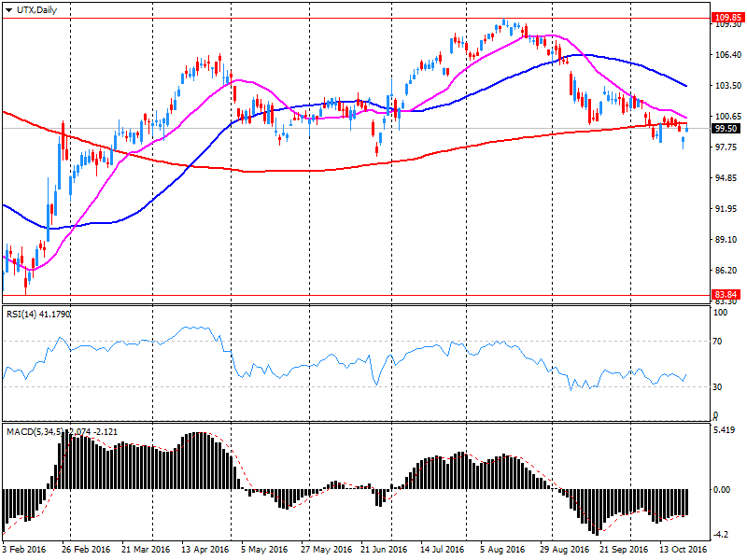
Task: Click the 91.95 price scale value
Action: click(728, 208)
